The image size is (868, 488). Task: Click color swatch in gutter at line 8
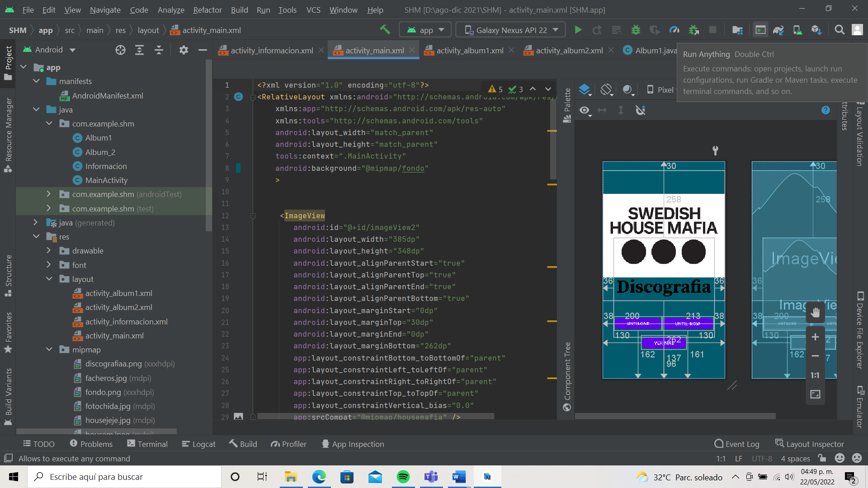coord(238,168)
